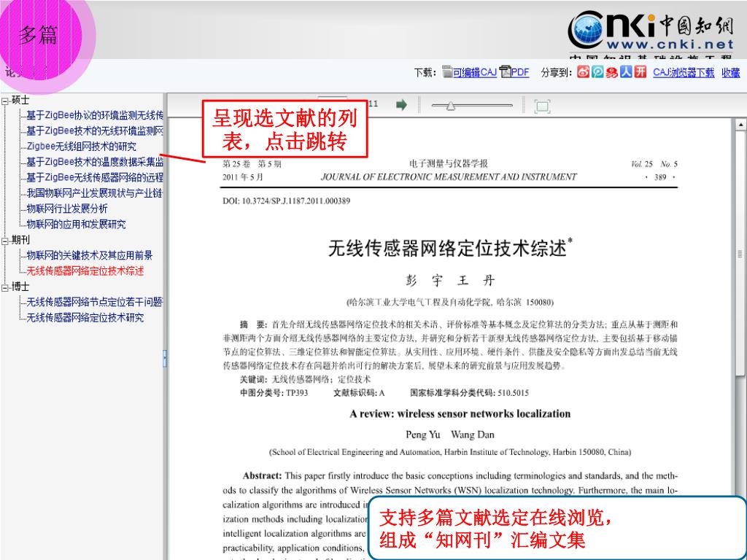Share to Renren icon

tap(626, 72)
